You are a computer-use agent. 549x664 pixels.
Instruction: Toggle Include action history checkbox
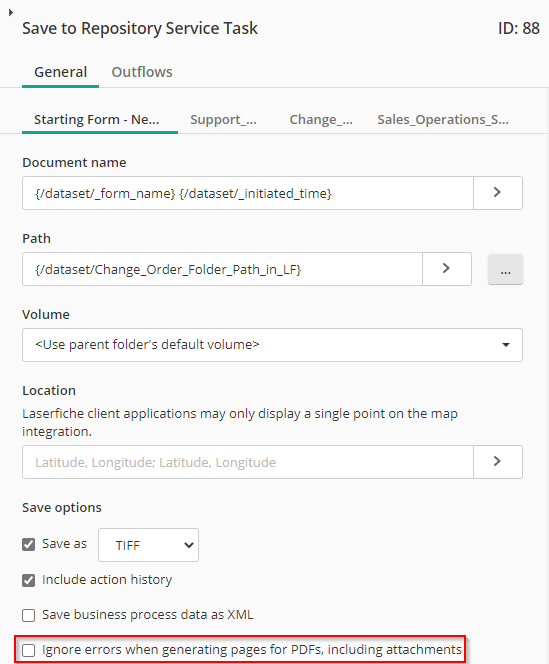click(28, 580)
